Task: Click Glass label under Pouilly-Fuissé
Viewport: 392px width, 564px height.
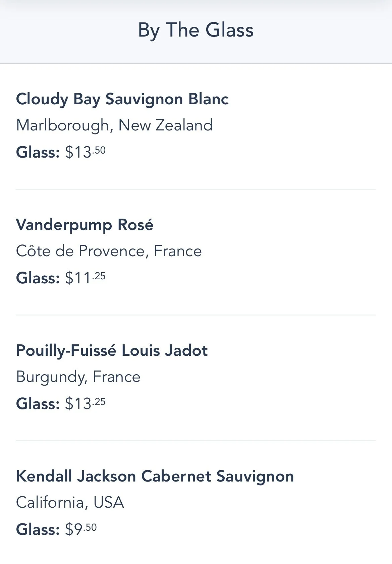Action: 38,404
